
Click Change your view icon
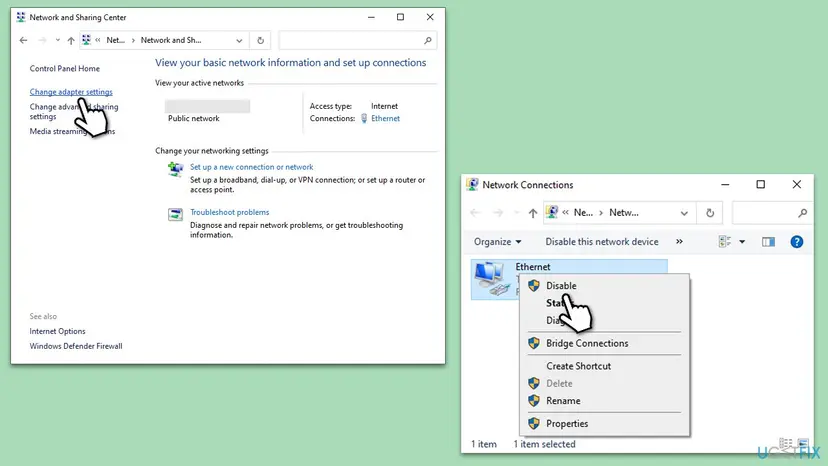pyautogui.click(x=724, y=241)
